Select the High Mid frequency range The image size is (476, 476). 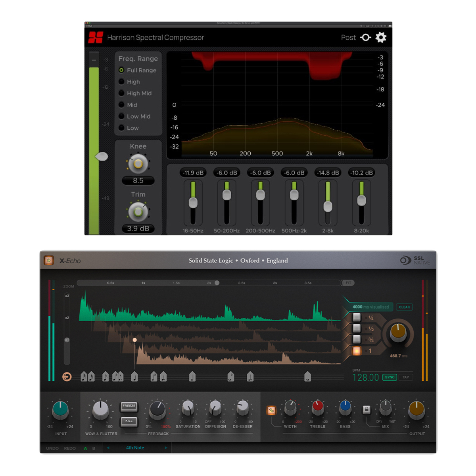135,93
